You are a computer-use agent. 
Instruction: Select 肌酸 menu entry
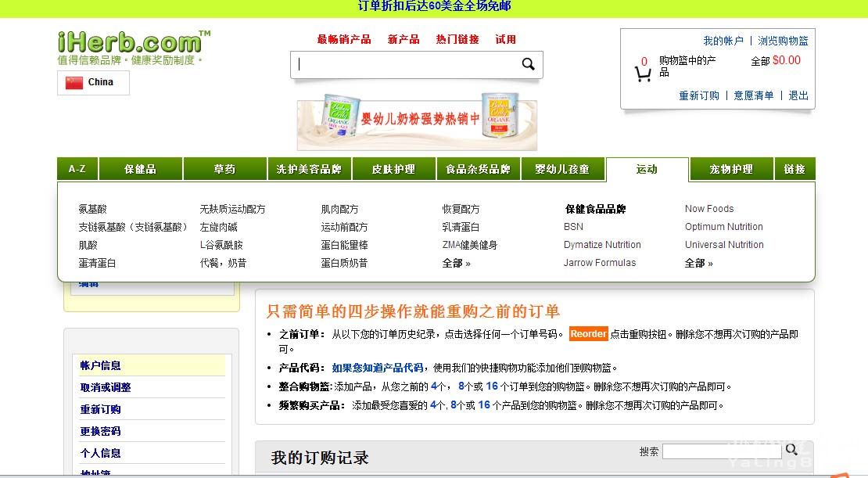pyautogui.click(x=88, y=245)
